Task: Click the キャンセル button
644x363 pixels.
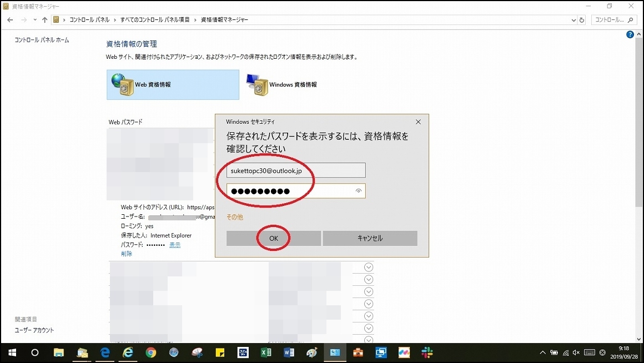Action: [x=370, y=238]
